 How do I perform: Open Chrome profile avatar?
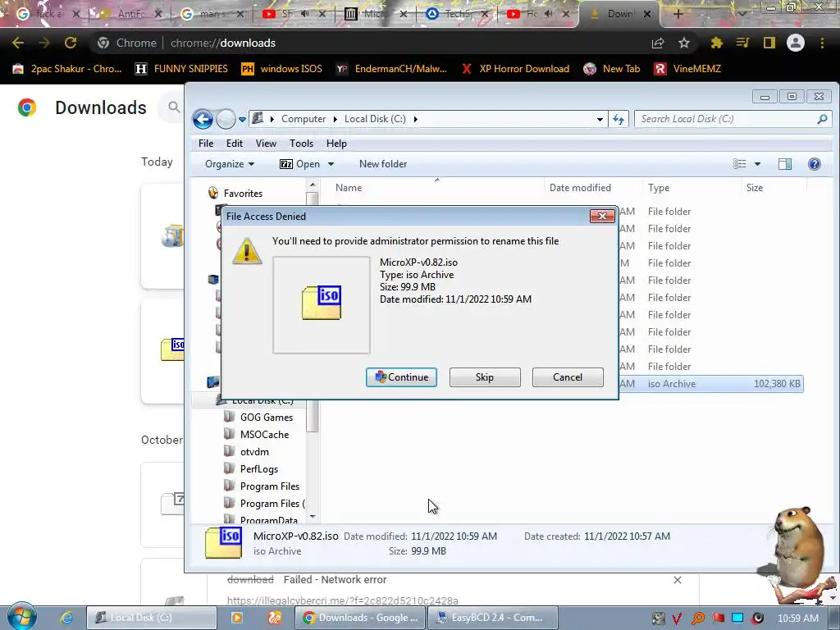click(x=796, y=43)
